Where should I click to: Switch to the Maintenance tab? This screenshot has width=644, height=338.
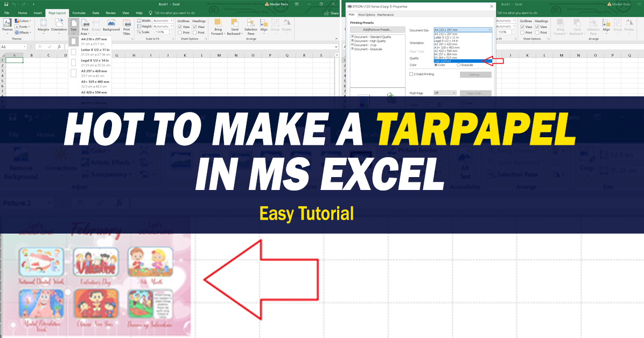[x=385, y=15]
